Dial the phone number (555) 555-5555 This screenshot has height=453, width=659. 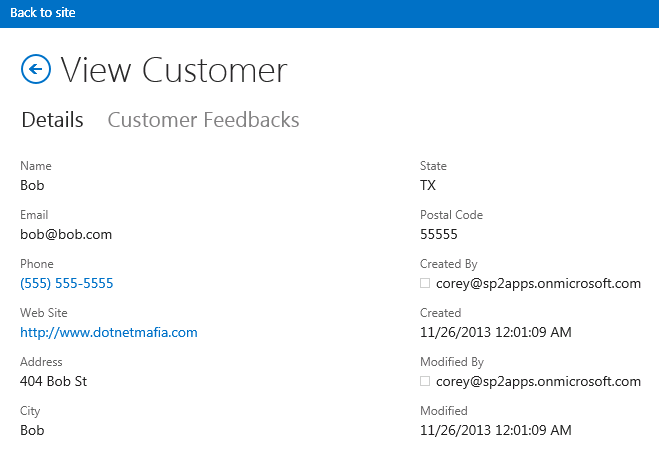point(66,284)
